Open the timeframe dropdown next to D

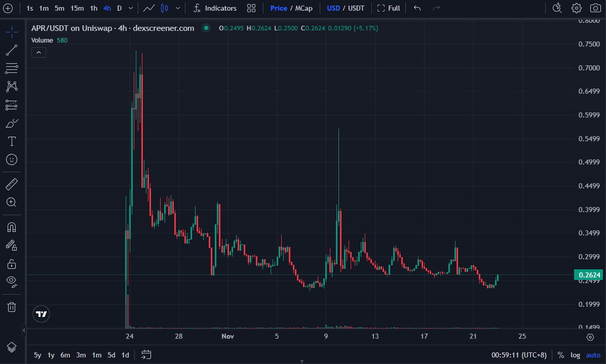point(129,8)
